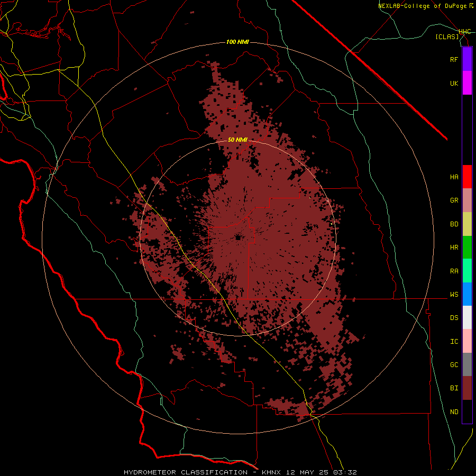Select the GR pink legend swatch

coord(467,200)
